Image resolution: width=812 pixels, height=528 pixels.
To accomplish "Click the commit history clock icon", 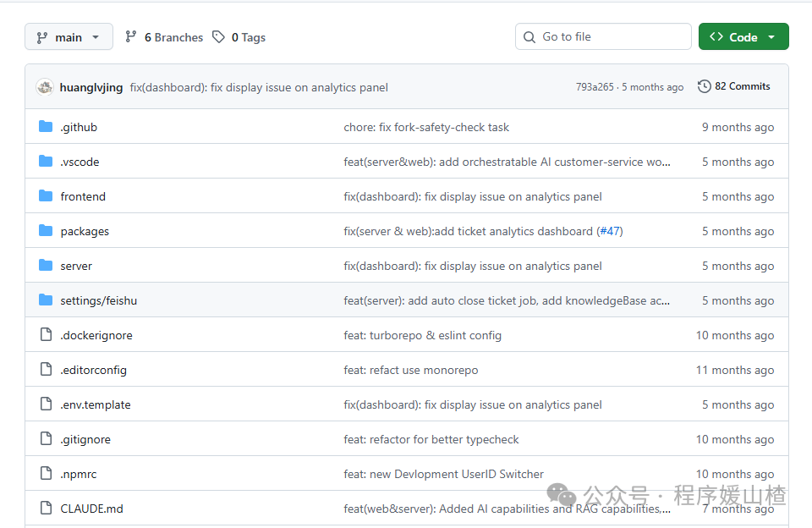I will click(704, 86).
